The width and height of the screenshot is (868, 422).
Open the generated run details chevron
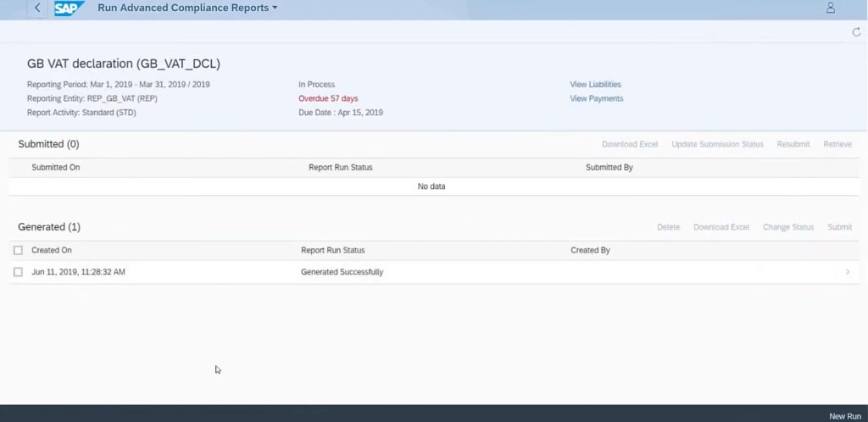click(x=848, y=272)
